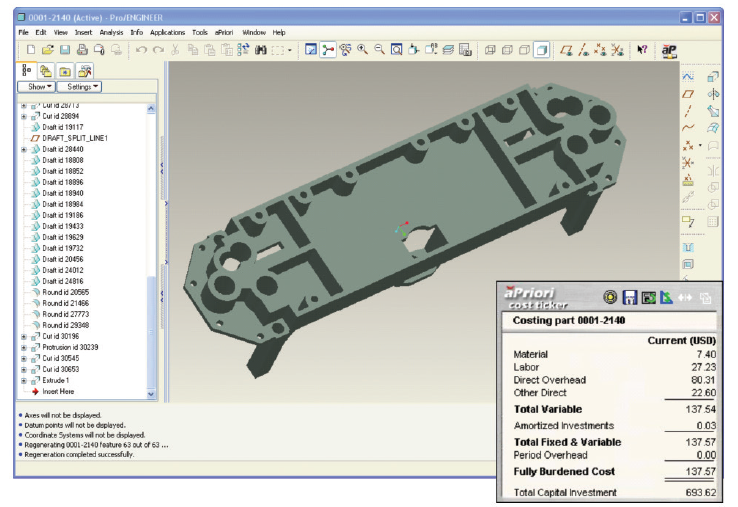Save the model with the disk icon
Viewport: 738px width, 507px height.
(x=65, y=49)
